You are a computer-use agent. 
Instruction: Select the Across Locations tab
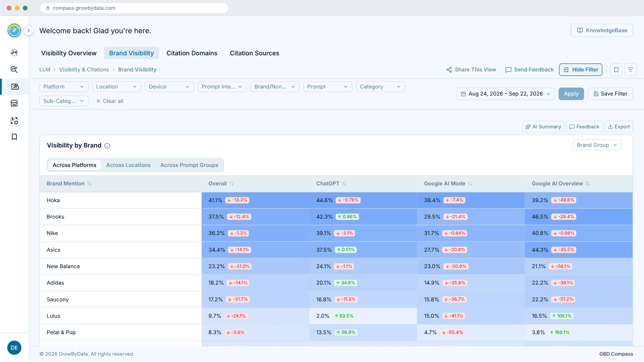[x=128, y=165]
